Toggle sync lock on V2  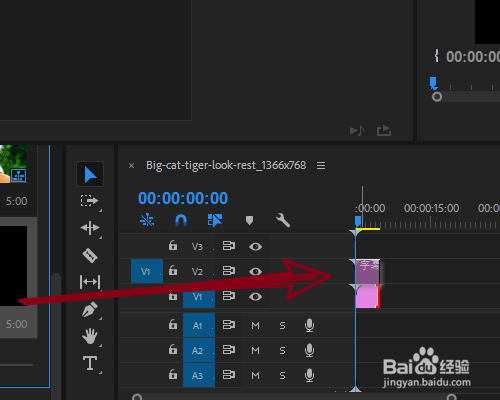pos(229,271)
